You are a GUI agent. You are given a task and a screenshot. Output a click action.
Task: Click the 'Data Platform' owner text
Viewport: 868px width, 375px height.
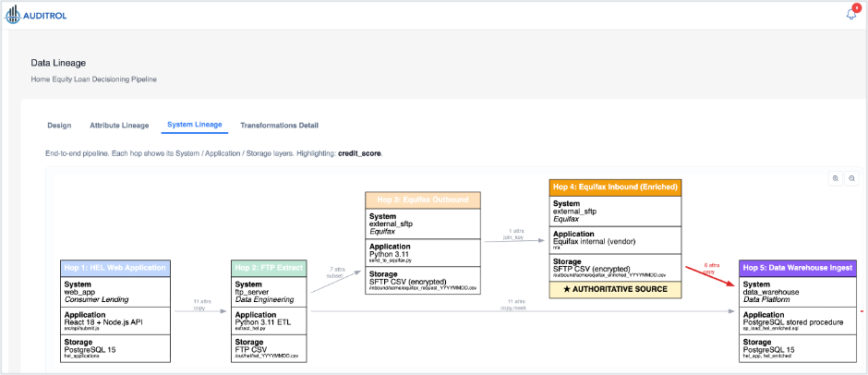[x=766, y=299]
